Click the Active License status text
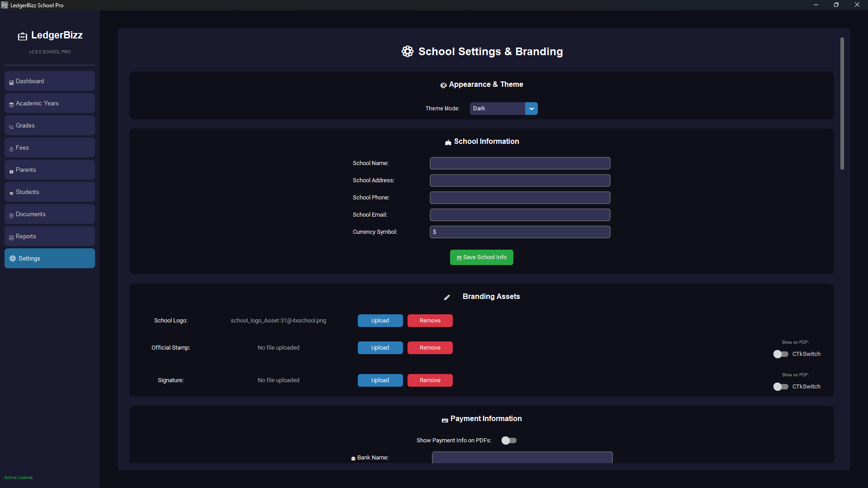 tap(19, 478)
